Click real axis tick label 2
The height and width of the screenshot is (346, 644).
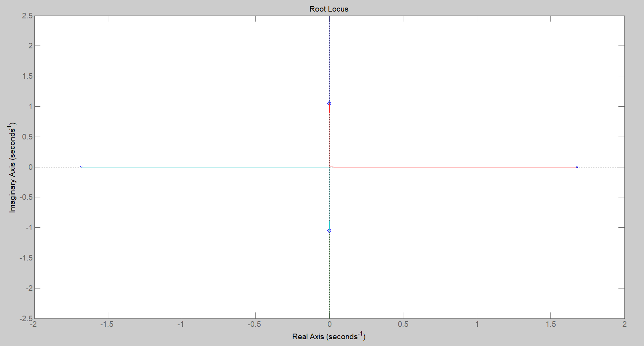tap(624, 324)
